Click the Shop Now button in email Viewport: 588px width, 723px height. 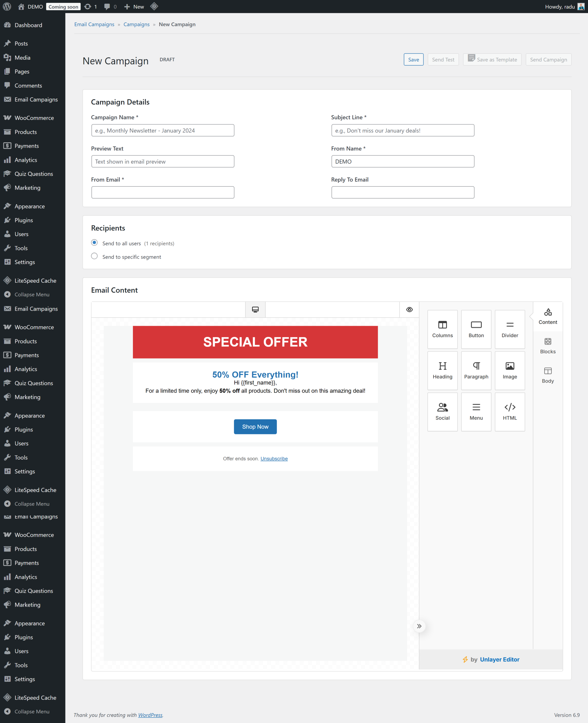pyautogui.click(x=255, y=426)
